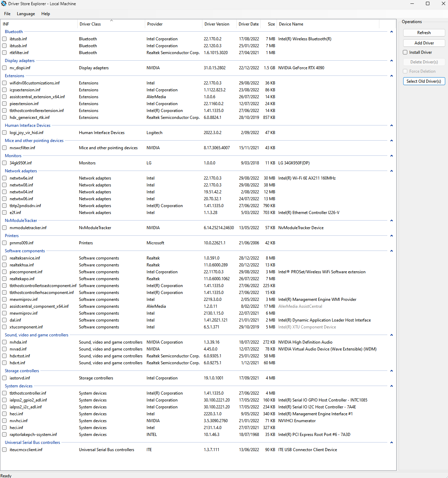Image resolution: width=448 pixels, height=478 pixels.
Task: Select the nv_dispi.inf NVIDIA driver checkbox
Action: pyautogui.click(x=4, y=68)
